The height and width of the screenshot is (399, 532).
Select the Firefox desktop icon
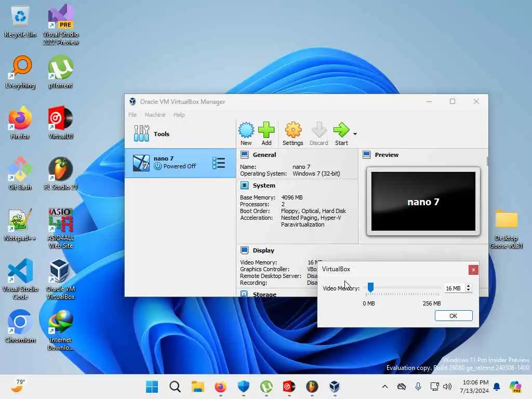[x=20, y=123]
